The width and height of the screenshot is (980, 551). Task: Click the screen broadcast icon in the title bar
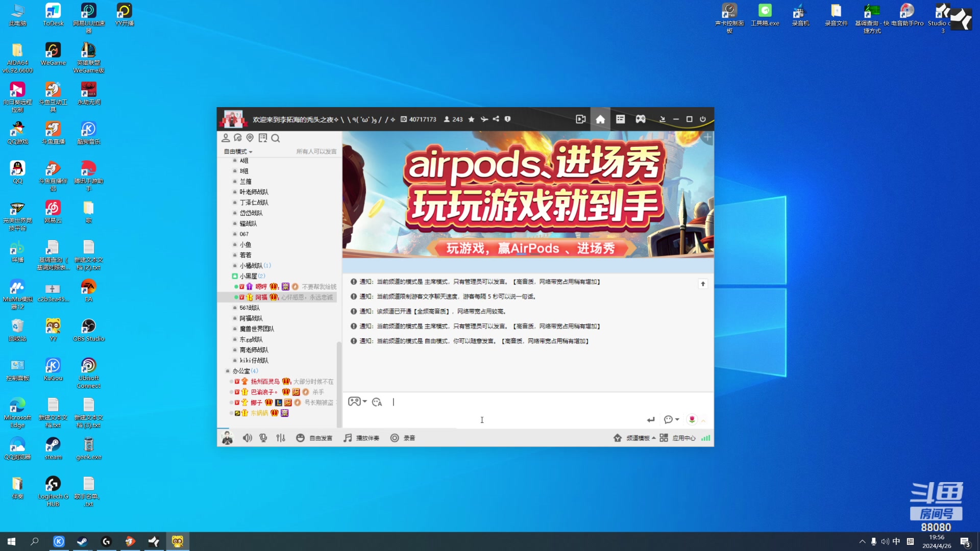[580, 119]
